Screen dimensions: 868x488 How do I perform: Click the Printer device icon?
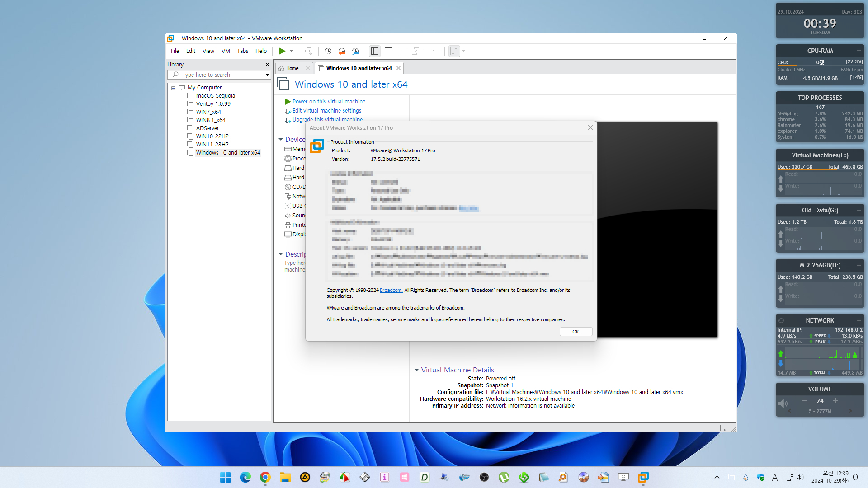pyautogui.click(x=288, y=225)
